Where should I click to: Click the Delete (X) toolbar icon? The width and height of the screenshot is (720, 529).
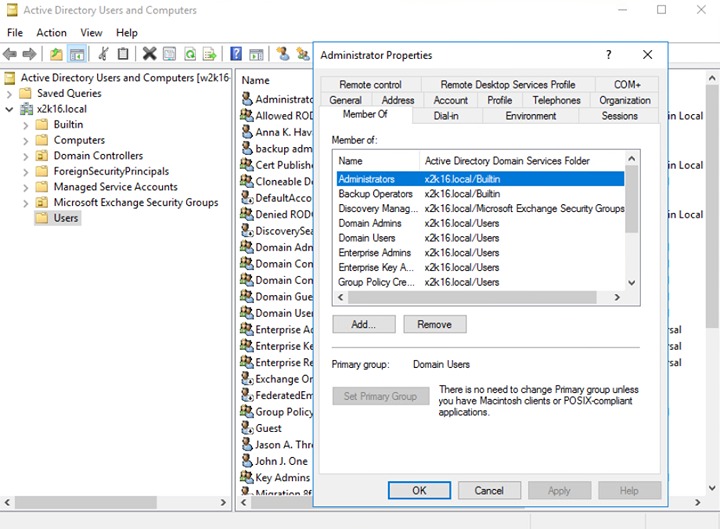pos(149,54)
